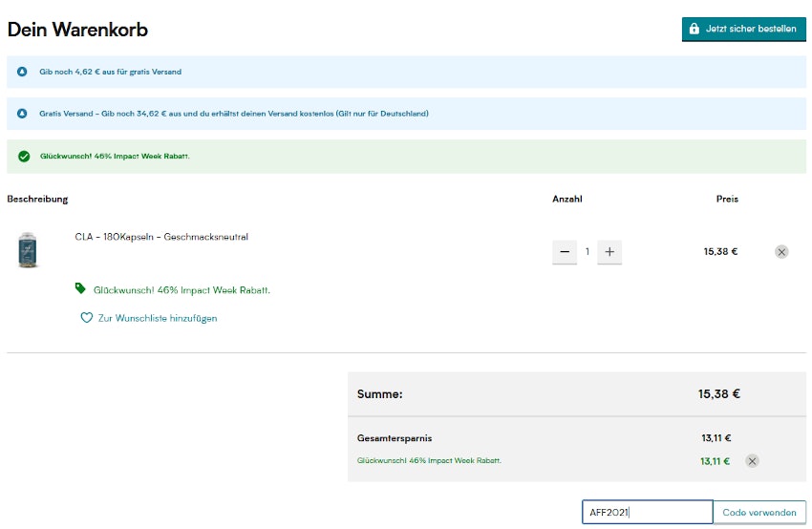Screen dimensions: 812x529
Task: Open the 'CLA - 180Kapseln - Geschmacksneutral' product title
Action: click(x=161, y=237)
